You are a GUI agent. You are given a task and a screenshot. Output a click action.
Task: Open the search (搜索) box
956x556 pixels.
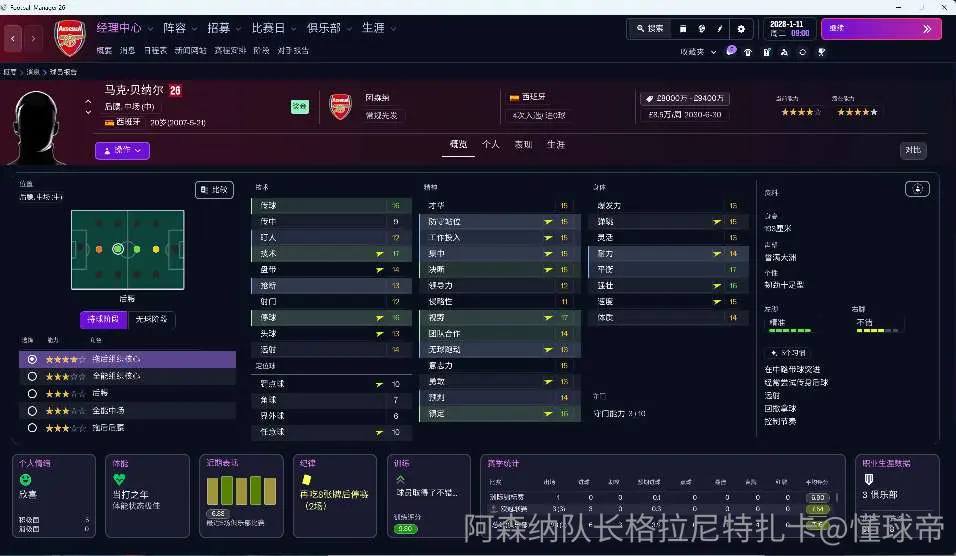coord(650,29)
